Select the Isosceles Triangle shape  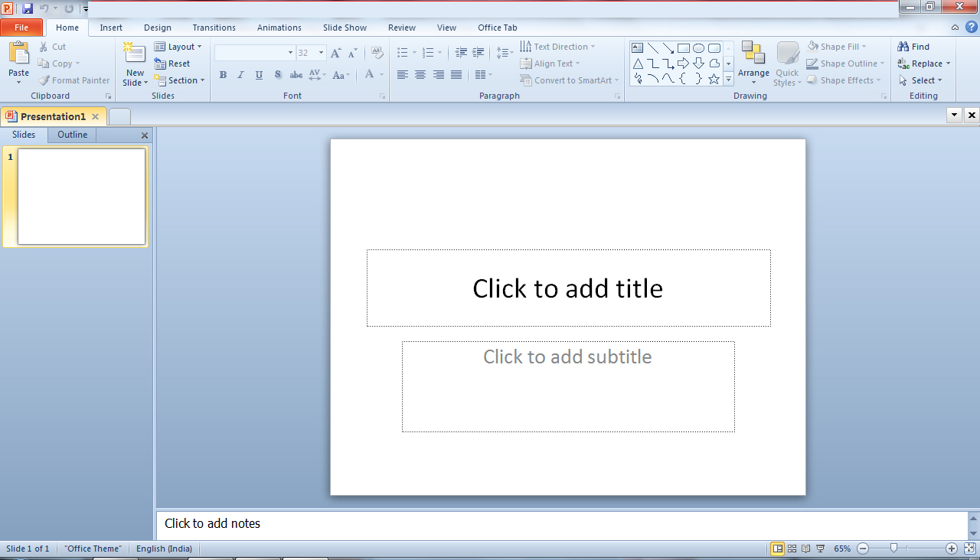click(x=637, y=63)
